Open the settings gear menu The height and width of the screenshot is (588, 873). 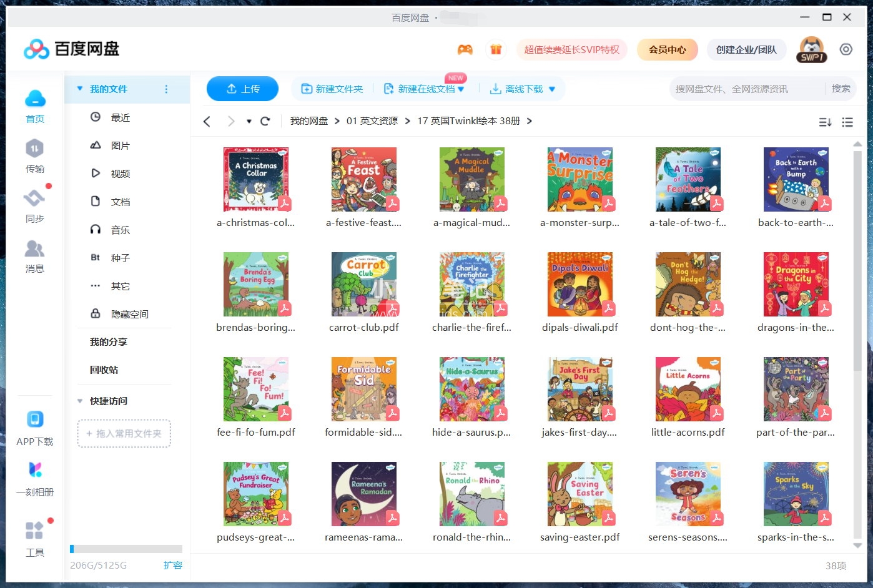click(x=846, y=49)
